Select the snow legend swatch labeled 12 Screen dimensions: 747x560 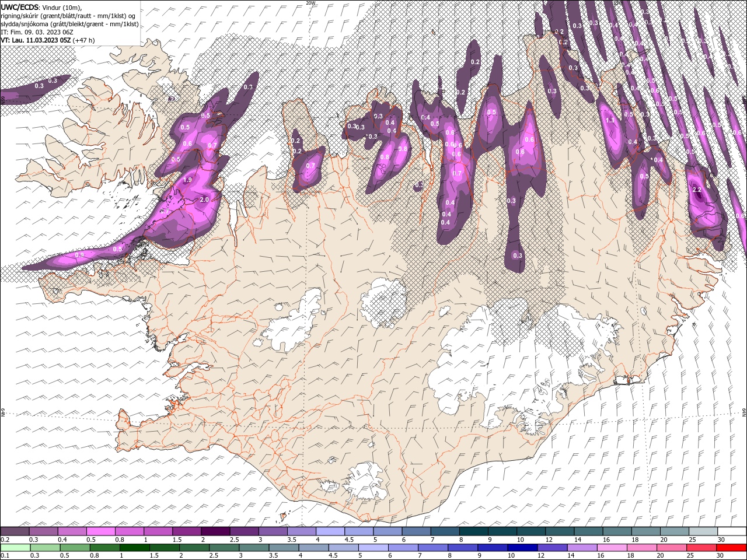pyautogui.click(x=559, y=531)
